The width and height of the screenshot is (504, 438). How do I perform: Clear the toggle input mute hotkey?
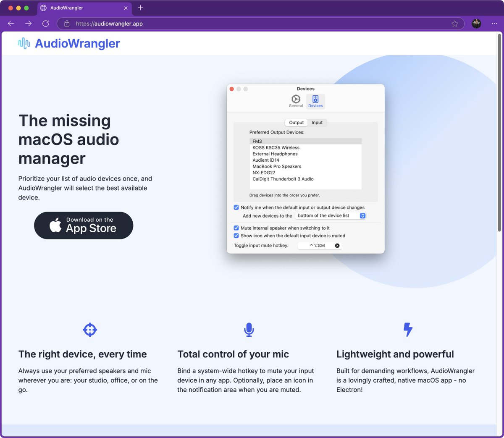click(337, 246)
